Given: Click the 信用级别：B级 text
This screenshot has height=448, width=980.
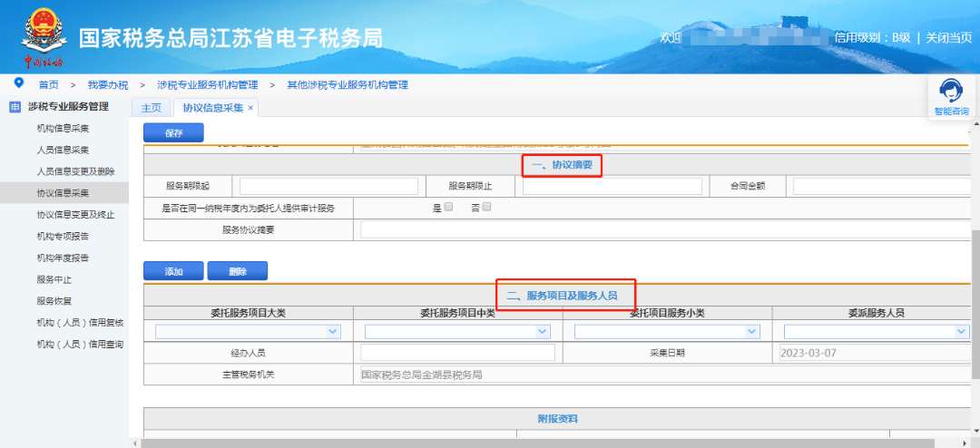Looking at the screenshot, I should click(x=873, y=37).
